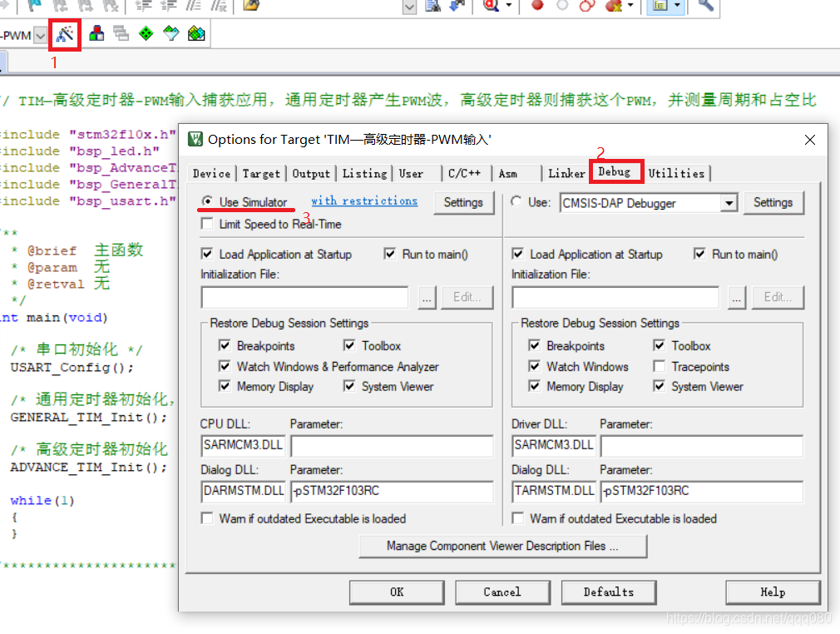The height and width of the screenshot is (634, 840).
Task: Click the Help button
Action: point(773,592)
